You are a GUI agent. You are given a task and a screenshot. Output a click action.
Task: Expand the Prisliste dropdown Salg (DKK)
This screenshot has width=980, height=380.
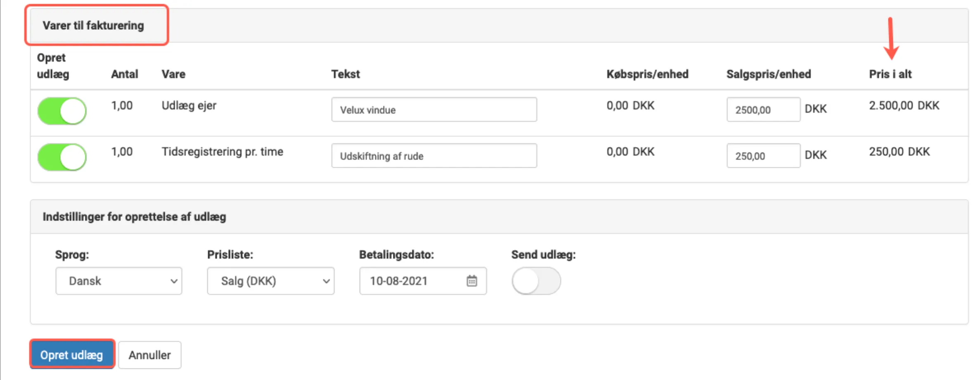pyautogui.click(x=270, y=281)
